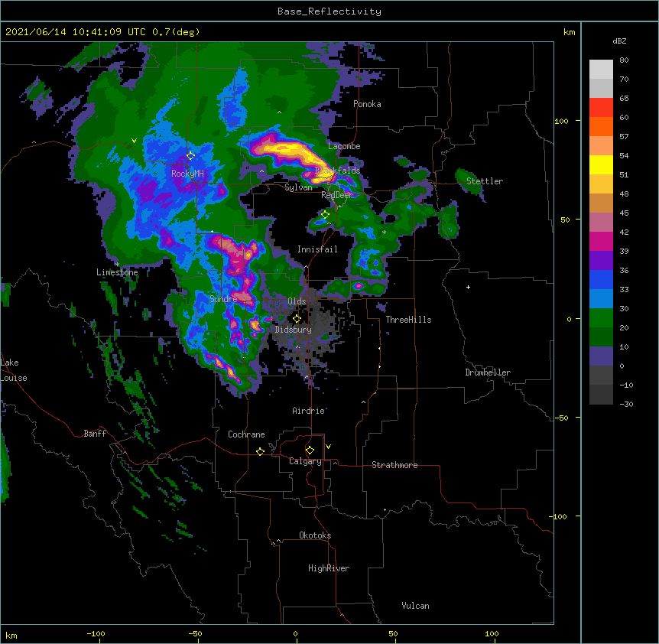
Task: Click the yellow diamond marker between Olds and Didsbury
Action: 297,319
